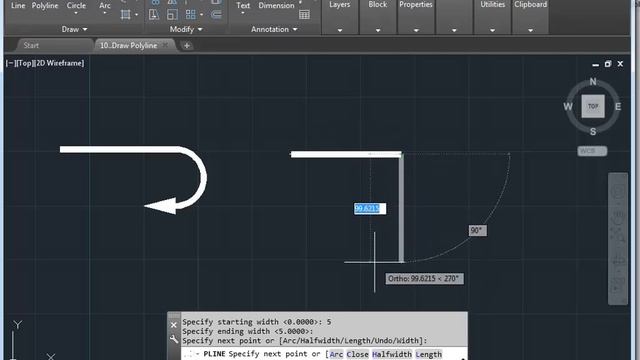Close the command line window
Image resolution: width=640 pixels, height=360 pixels.
(x=173, y=325)
